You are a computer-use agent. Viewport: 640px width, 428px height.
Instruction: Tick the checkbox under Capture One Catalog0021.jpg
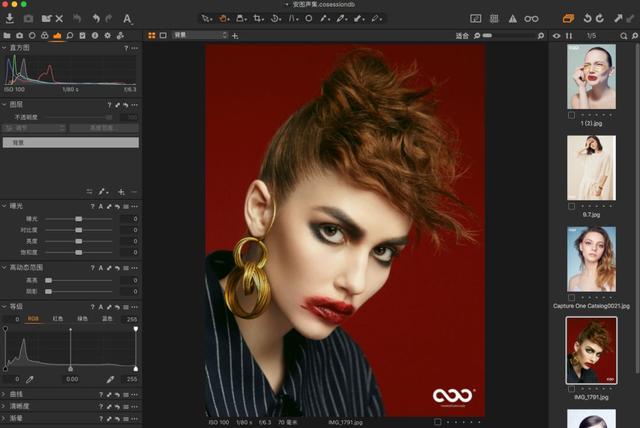coord(571,298)
